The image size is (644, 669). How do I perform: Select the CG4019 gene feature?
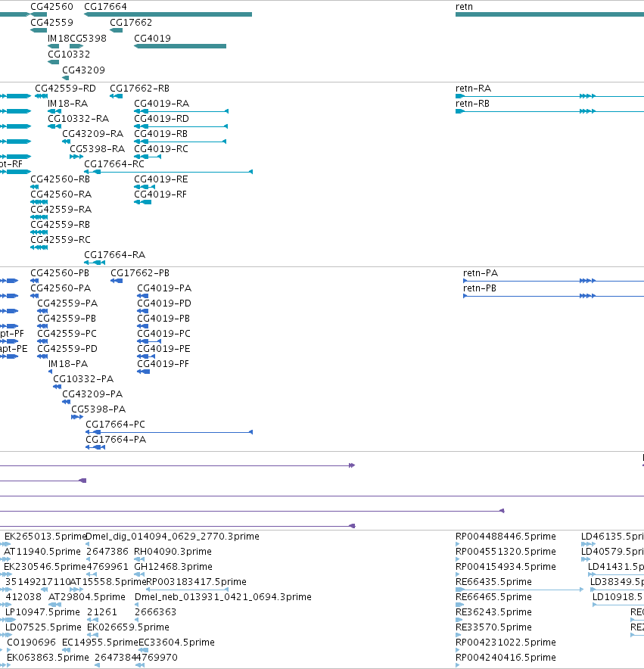tap(180, 46)
